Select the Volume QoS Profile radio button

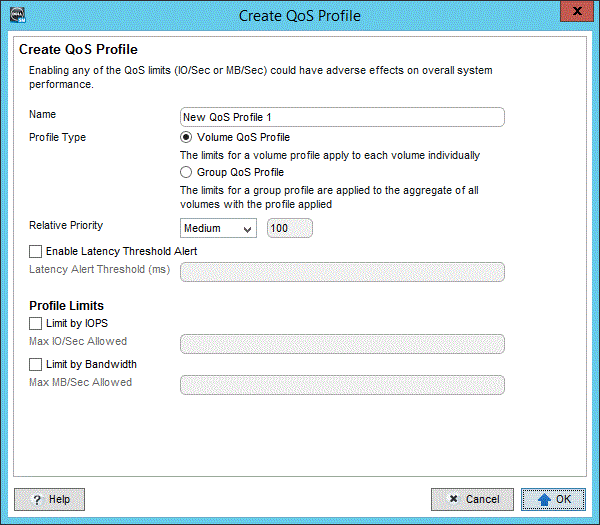(186, 137)
